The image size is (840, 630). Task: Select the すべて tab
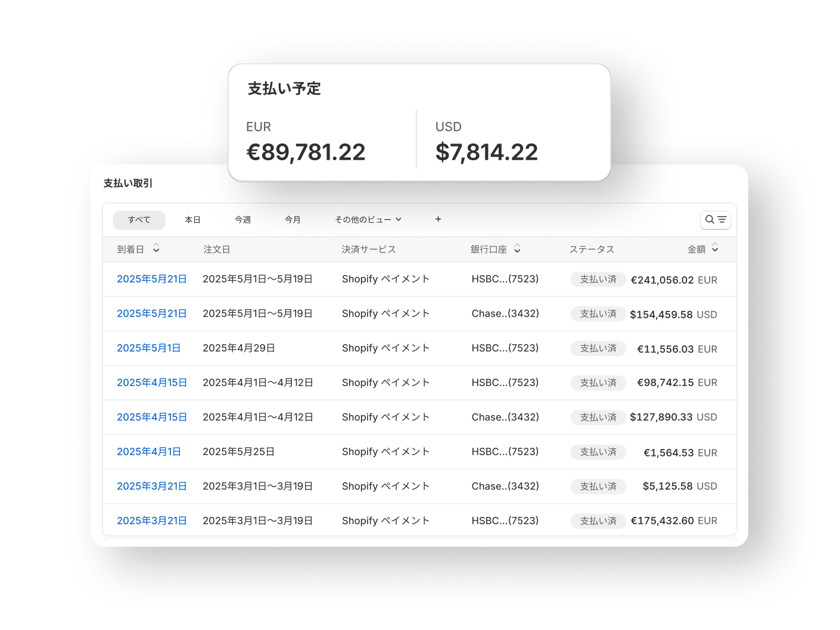(x=139, y=220)
